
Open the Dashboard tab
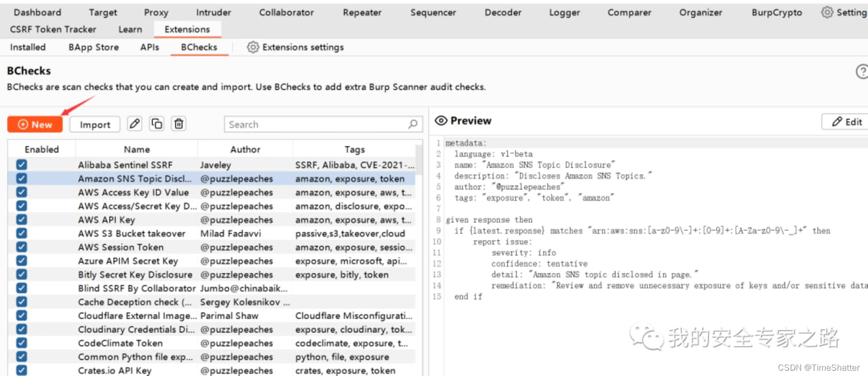point(38,12)
